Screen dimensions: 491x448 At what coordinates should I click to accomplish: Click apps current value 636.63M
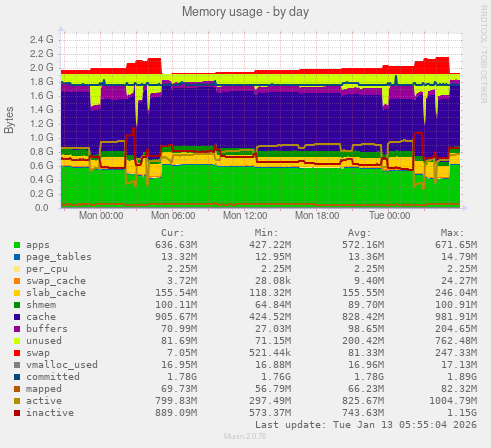(176, 245)
